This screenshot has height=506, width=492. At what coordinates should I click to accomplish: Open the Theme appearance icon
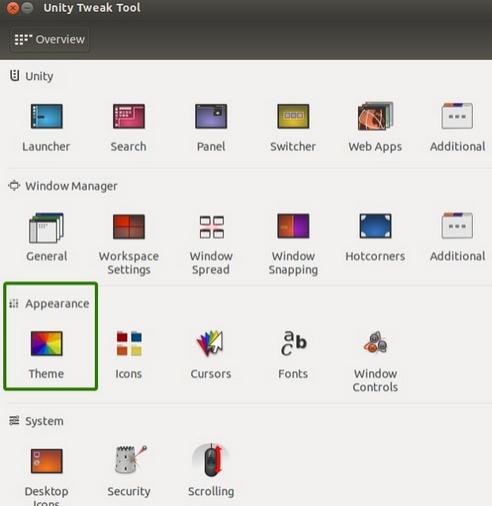(46, 344)
